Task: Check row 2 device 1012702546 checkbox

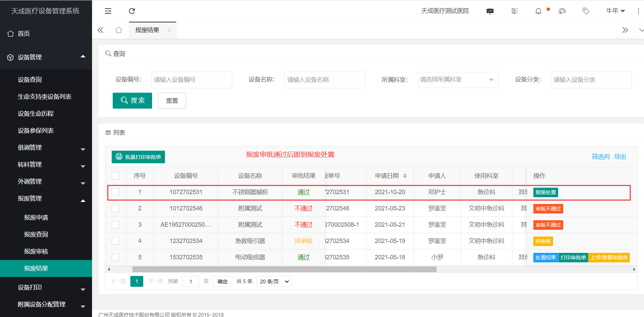Action: (115, 208)
